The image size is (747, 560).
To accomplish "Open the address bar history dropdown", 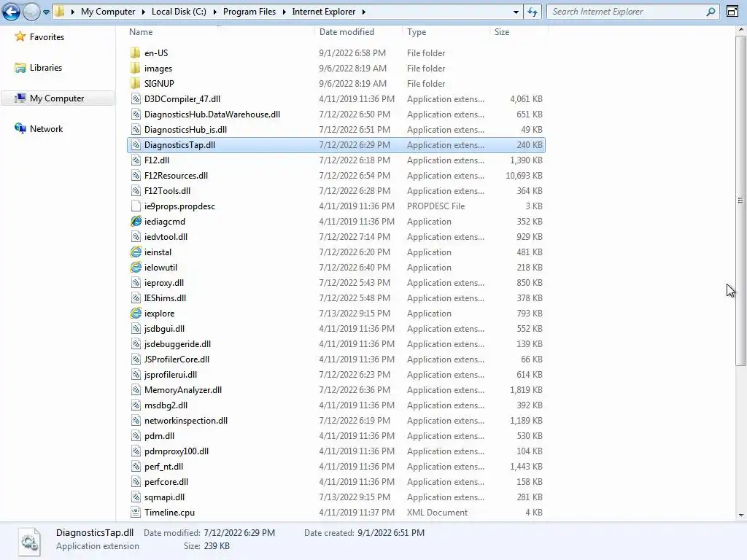I will pyautogui.click(x=516, y=12).
